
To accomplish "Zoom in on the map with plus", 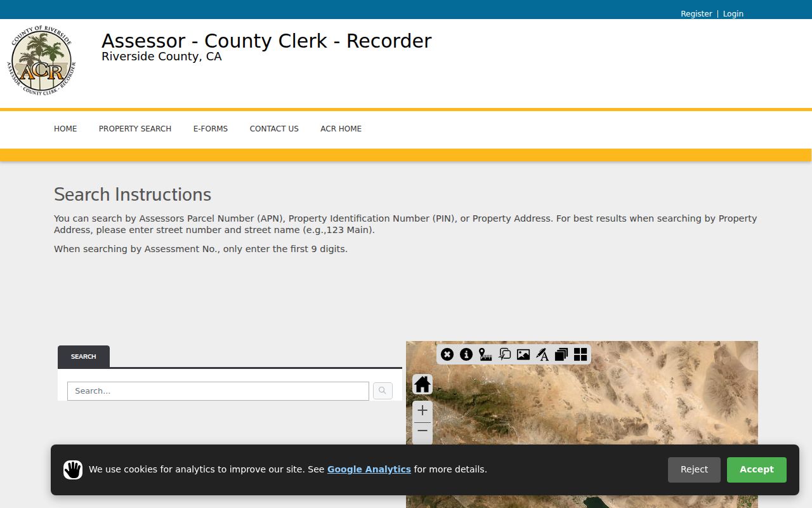I will (x=422, y=411).
